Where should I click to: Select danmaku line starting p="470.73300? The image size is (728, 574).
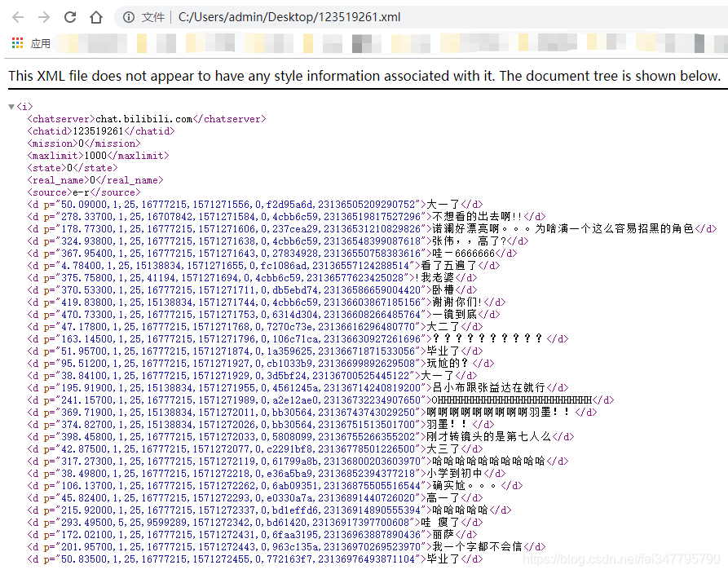point(263,315)
